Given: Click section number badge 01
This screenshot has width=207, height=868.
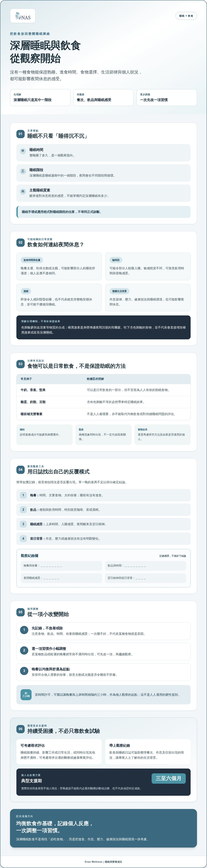Looking at the screenshot, I should click(x=21, y=134).
